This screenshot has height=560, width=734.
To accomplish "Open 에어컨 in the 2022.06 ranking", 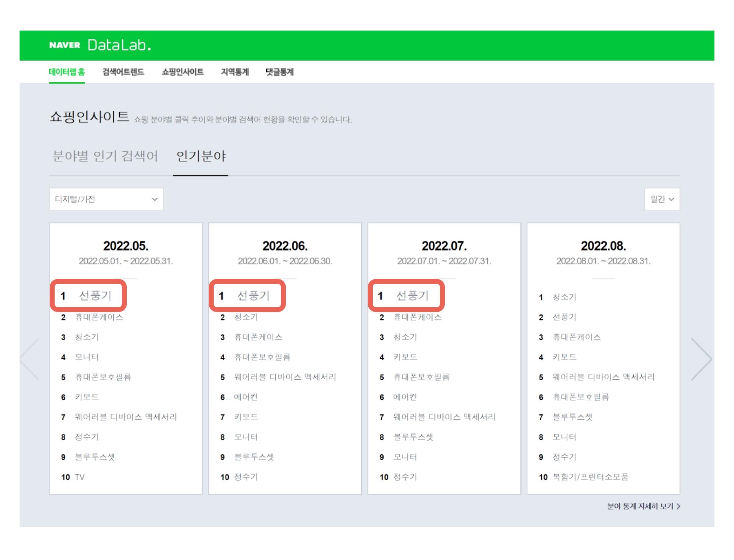I will (245, 397).
